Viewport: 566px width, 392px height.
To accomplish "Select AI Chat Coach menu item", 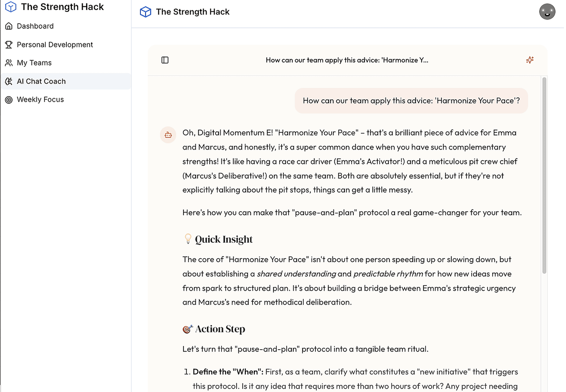I will [41, 81].
